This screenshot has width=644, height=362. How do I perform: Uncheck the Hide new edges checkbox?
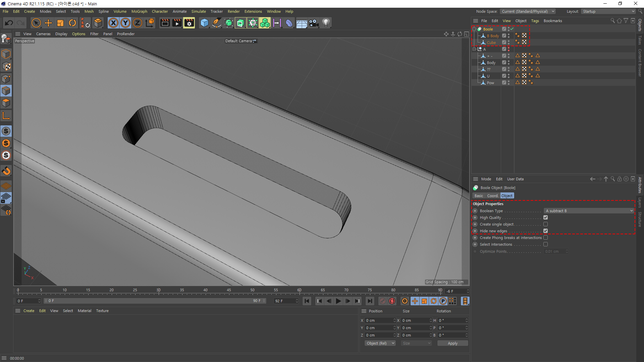tap(545, 231)
